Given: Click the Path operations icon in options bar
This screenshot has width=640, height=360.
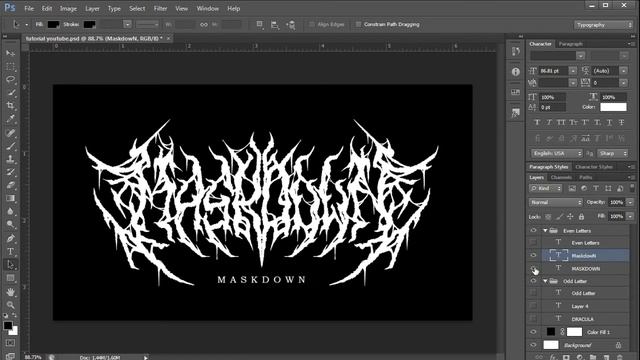Looking at the screenshot, I should 260,25.
